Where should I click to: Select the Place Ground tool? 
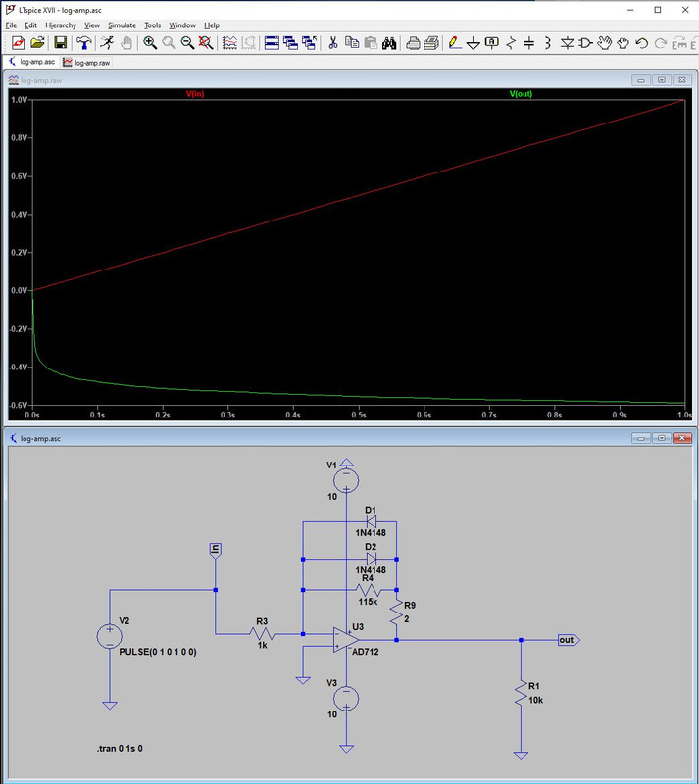473,43
